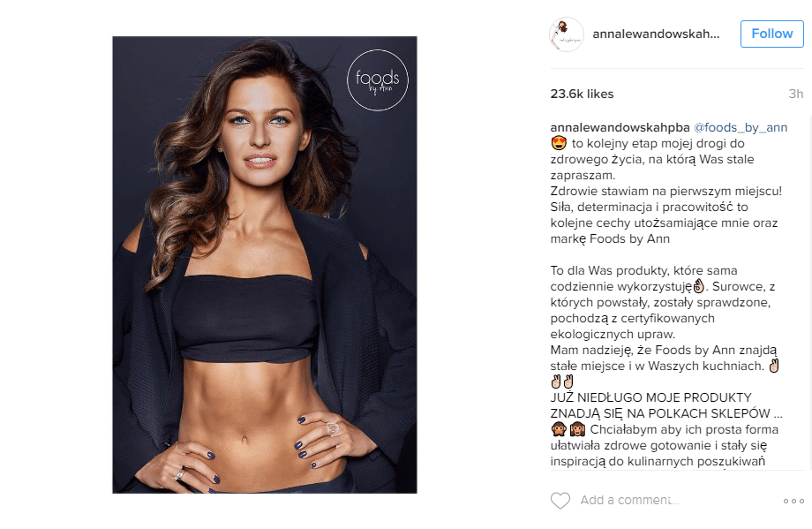Open annalewandowskah... username in header
This screenshot has width=812, height=529.
pyautogui.click(x=656, y=34)
